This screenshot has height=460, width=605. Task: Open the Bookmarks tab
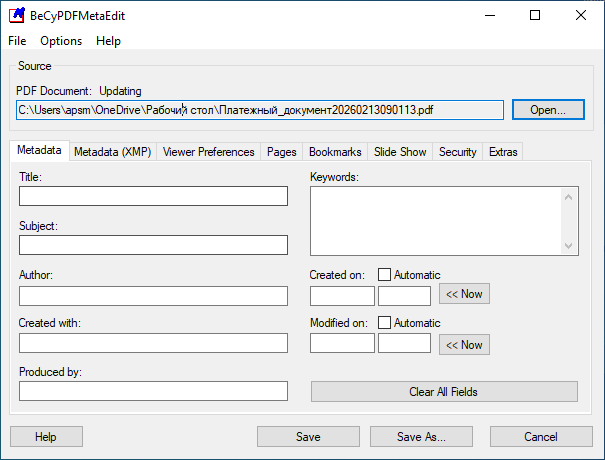(x=335, y=152)
